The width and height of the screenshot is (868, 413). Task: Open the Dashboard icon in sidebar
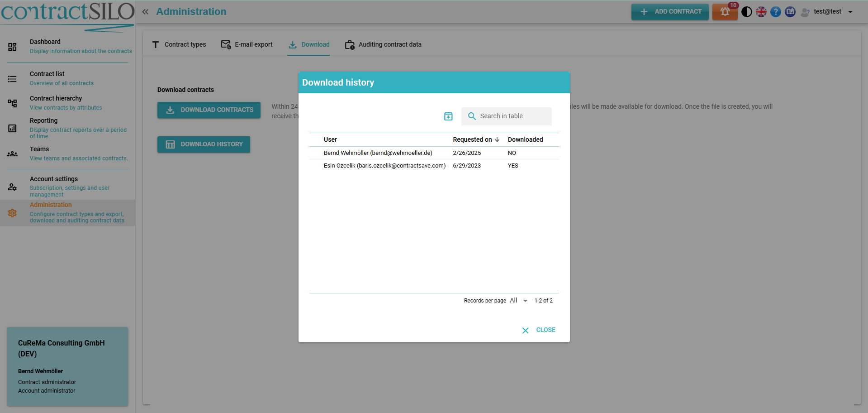[x=12, y=47]
